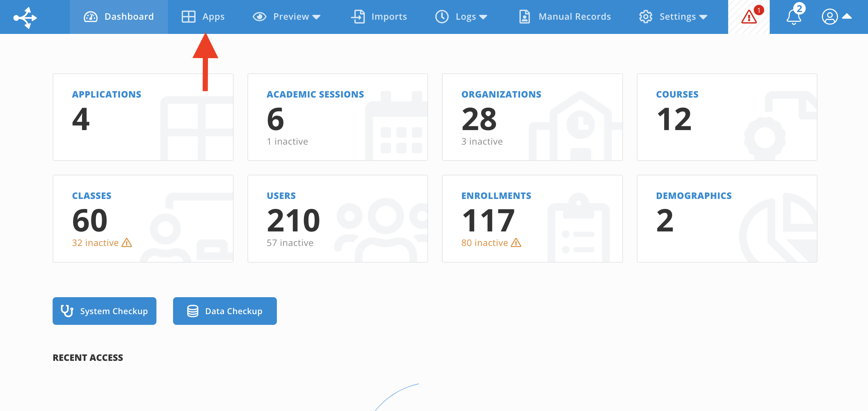Click the Users count 210
868x411 pixels.
click(293, 220)
